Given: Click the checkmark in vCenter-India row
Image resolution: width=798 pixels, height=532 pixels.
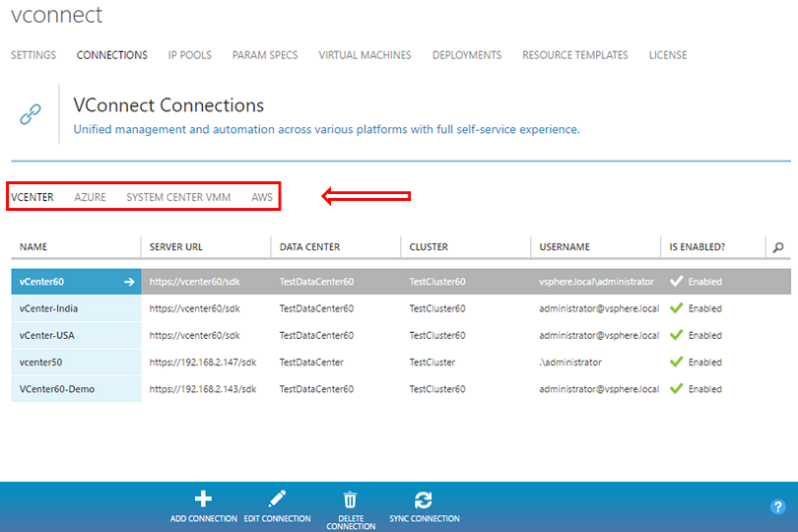Looking at the screenshot, I should 677,308.
